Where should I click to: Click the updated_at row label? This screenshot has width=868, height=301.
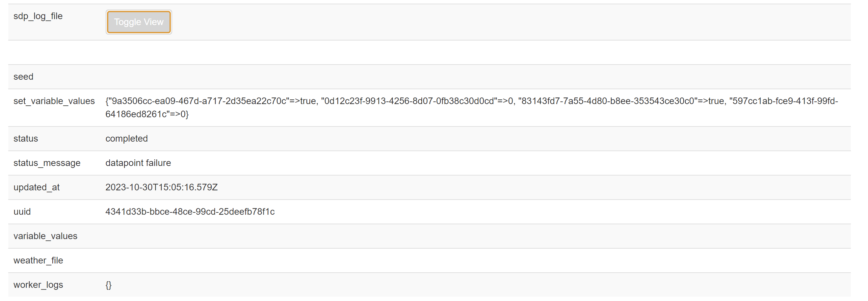36,187
